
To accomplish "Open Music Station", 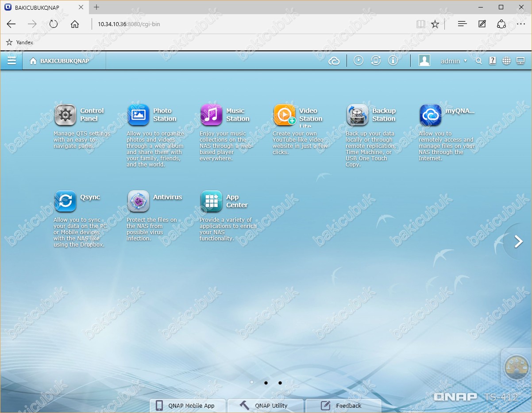I will pyautogui.click(x=211, y=115).
